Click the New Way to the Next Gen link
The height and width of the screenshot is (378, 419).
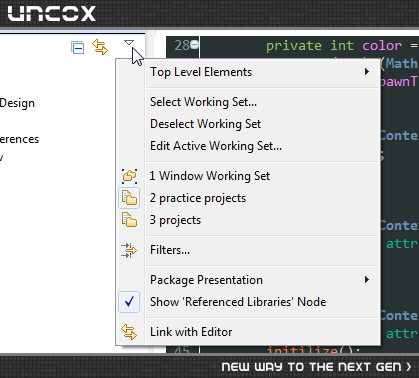pyautogui.click(x=316, y=367)
